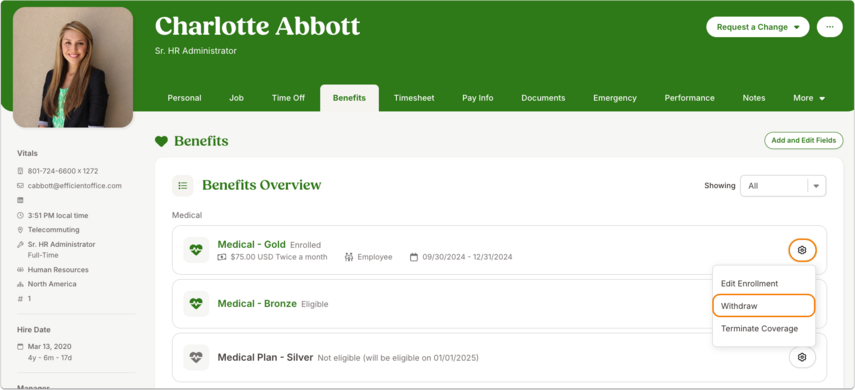Switch to the Job tab
This screenshot has width=855, height=390.
[x=236, y=98]
